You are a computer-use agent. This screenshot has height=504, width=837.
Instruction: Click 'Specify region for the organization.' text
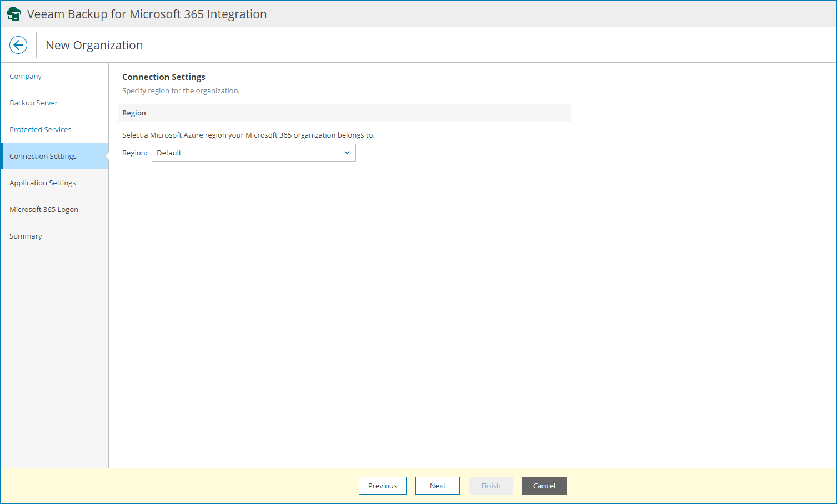[181, 91]
